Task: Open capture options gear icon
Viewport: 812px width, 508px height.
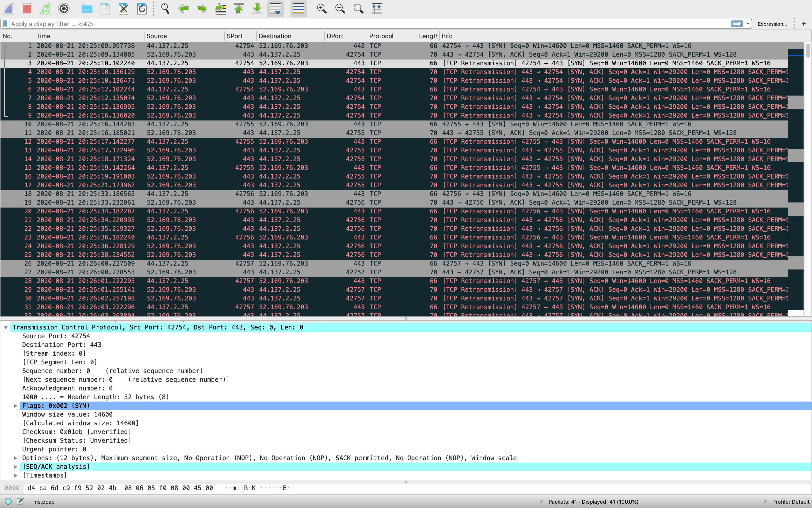Action: click(x=64, y=9)
